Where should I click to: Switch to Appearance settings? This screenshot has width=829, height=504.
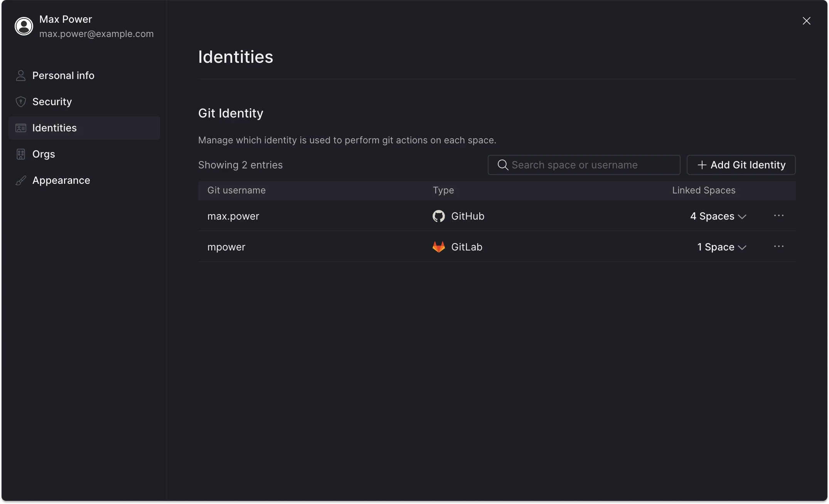point(84,180)
